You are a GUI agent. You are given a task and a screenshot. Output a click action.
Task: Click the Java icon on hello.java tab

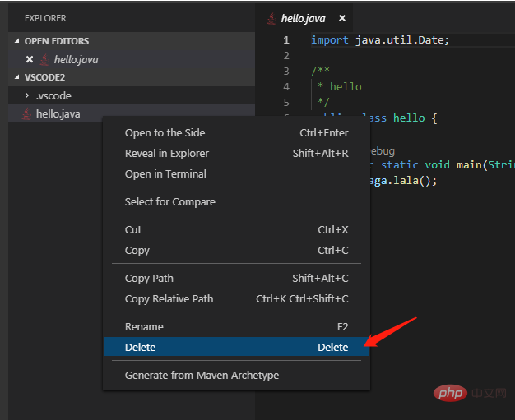[271, 18]
